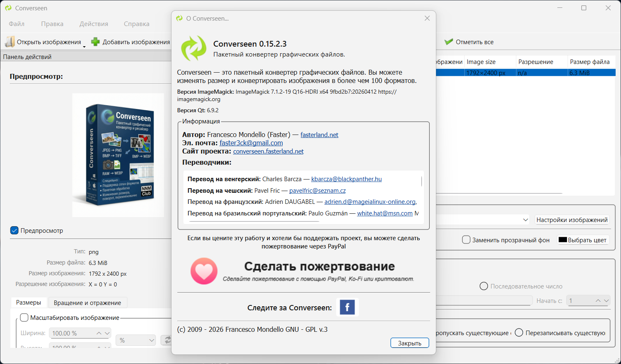Decrease the Начать с value
This screenshot has height=364, width=621.
tap(606, 300)
